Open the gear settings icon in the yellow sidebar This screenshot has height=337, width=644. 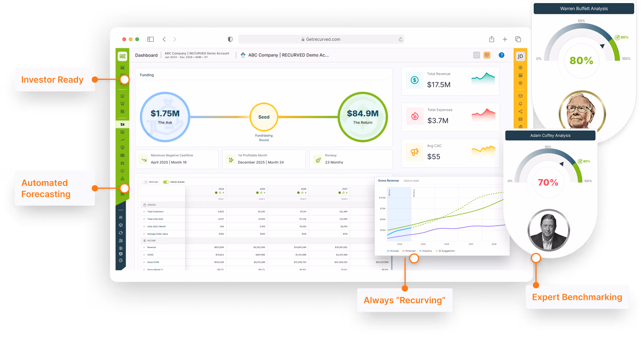coord(520,83)
